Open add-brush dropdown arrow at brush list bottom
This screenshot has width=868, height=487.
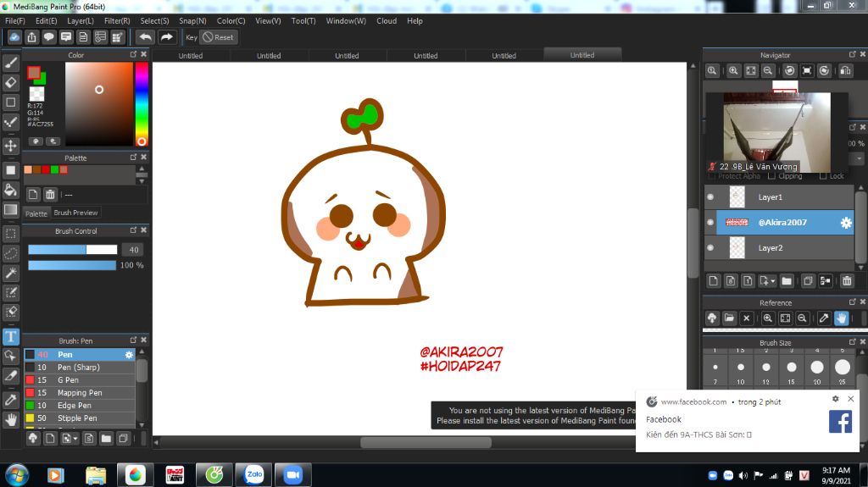tap(75, 439)
